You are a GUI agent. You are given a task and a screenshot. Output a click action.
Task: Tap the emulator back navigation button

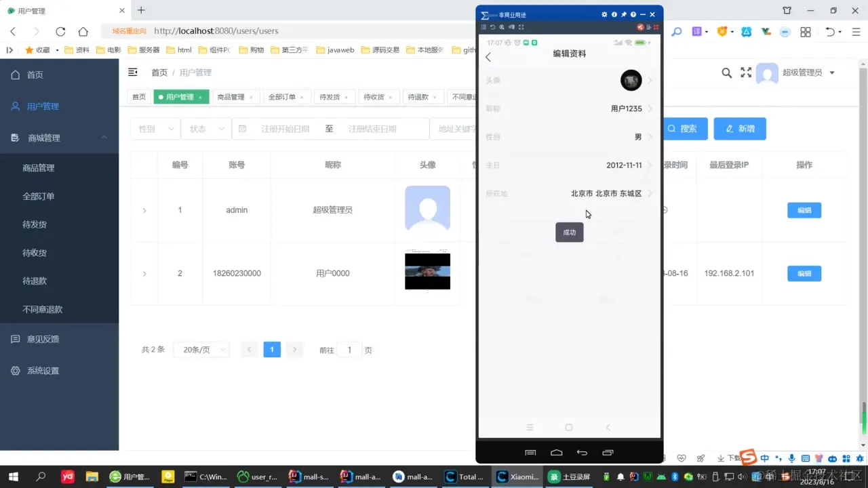tap(582, 453)
